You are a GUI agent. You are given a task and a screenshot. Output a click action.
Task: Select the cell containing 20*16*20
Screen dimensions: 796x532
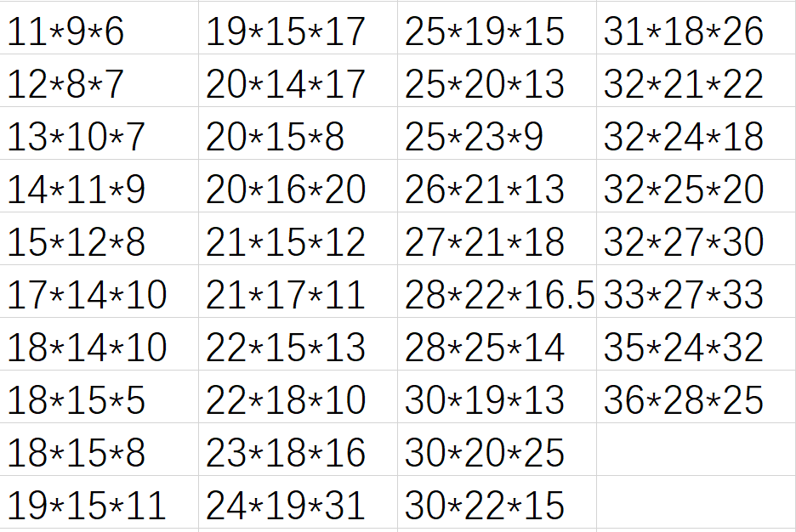click(x=298, y=186)
